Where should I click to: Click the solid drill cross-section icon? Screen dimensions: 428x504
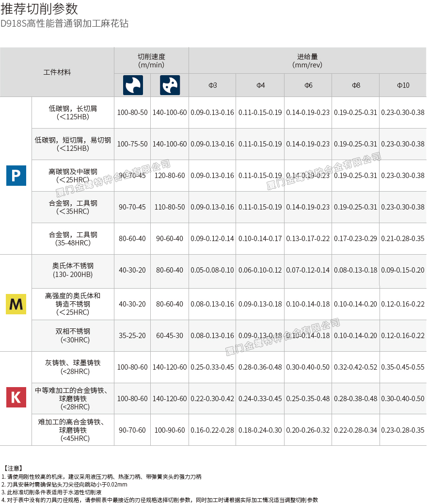click(132, 85)
